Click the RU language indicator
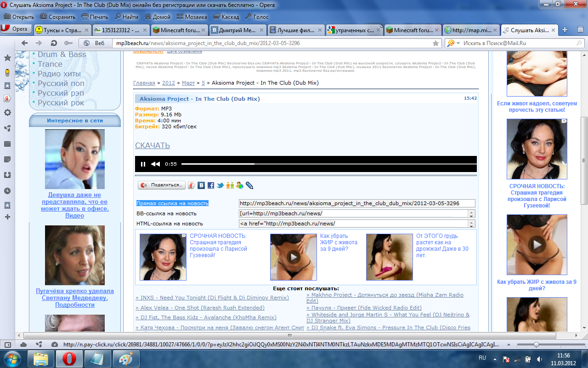Image resolution: width=588 pixels, height=368 pixels. pos(482,357)
